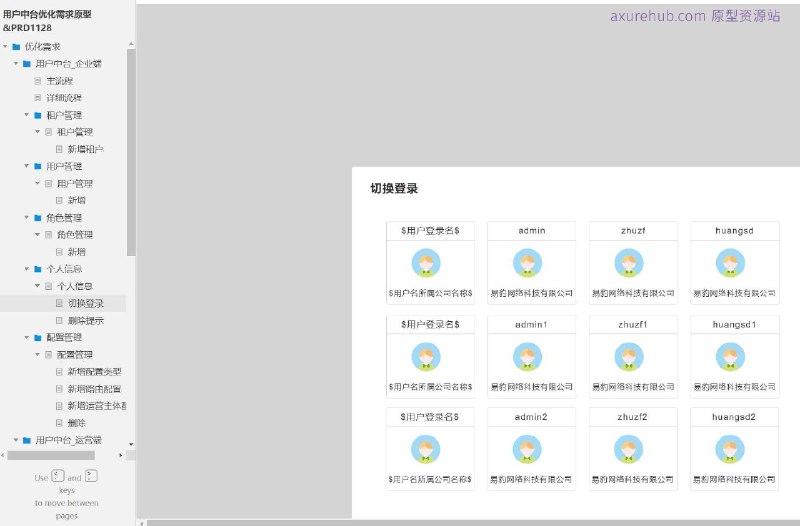
Task: Click the blue folder icon of 个人信息
Action: [38, 269]
